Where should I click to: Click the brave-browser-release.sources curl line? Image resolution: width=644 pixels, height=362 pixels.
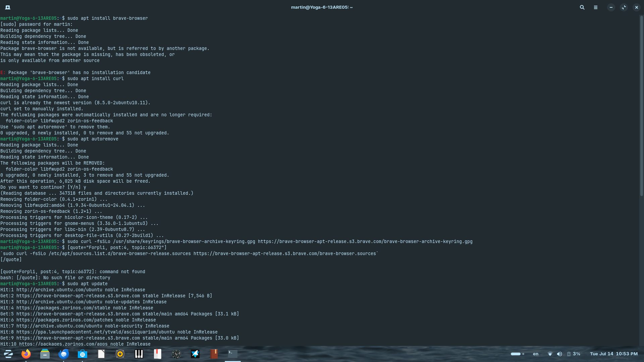tap(189, 253)
